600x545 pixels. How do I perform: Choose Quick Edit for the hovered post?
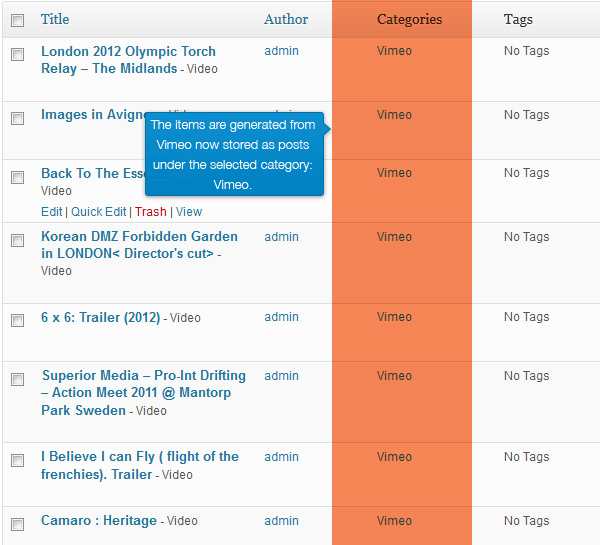tap(98, 212)
